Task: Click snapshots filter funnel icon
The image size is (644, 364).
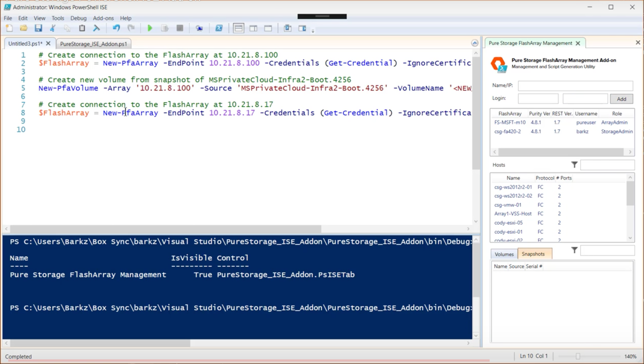Action: coord(574,250)
